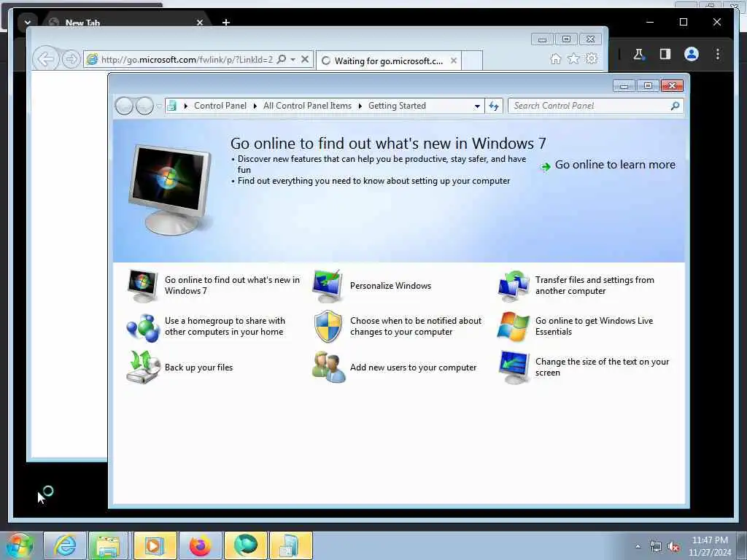Expand arrow after 'Control Panel' breadcrumb
The width and height of the screenshot is (747, 560).
click(255, 106)
